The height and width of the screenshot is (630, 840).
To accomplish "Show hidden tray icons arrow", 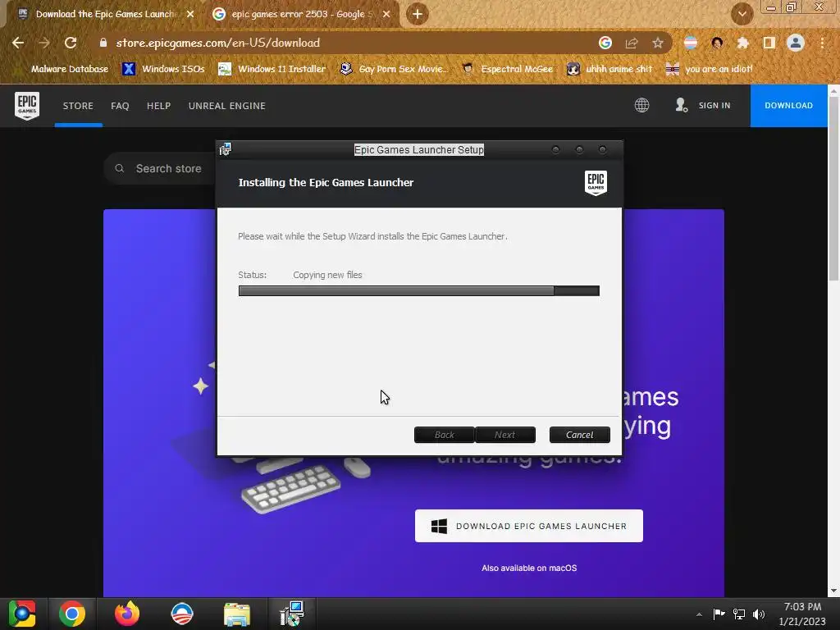I will tap(699, 614).
